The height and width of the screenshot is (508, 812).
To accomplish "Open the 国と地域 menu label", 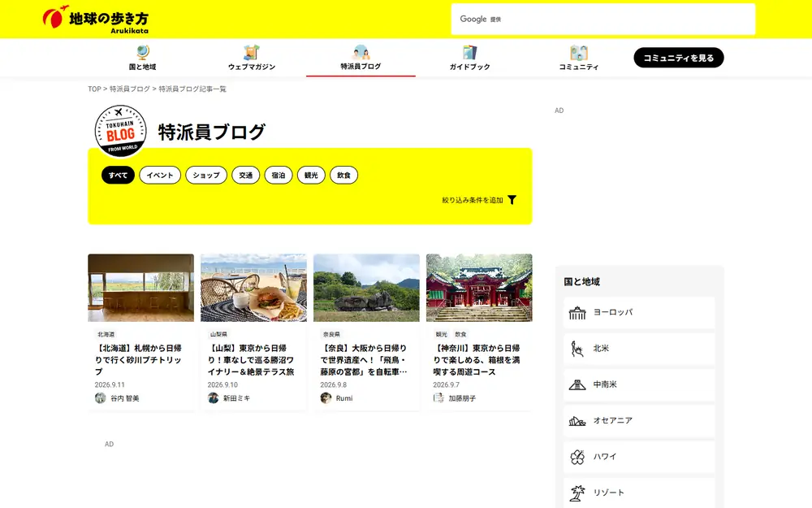I will [x=142, y=67].
